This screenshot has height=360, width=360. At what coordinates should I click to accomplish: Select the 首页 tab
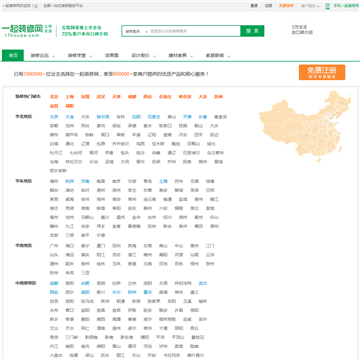click(13, 55)
